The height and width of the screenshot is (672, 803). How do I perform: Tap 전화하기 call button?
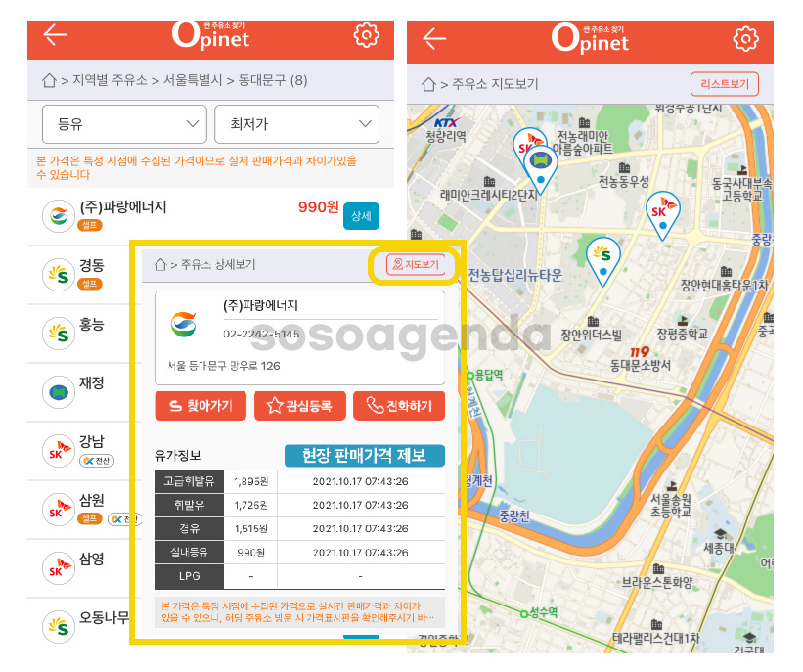point(399,406)
